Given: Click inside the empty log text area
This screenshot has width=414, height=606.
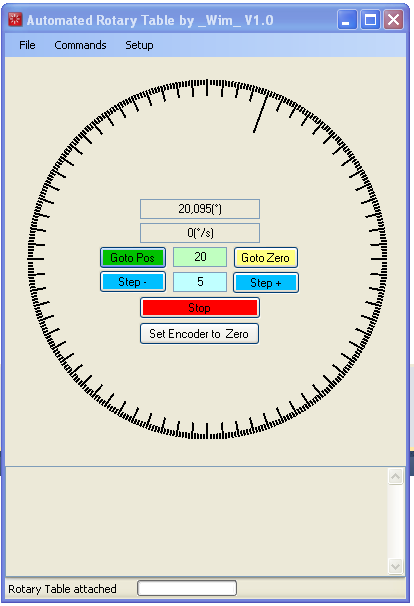Looking at the screenshot, I should [196, 521].
